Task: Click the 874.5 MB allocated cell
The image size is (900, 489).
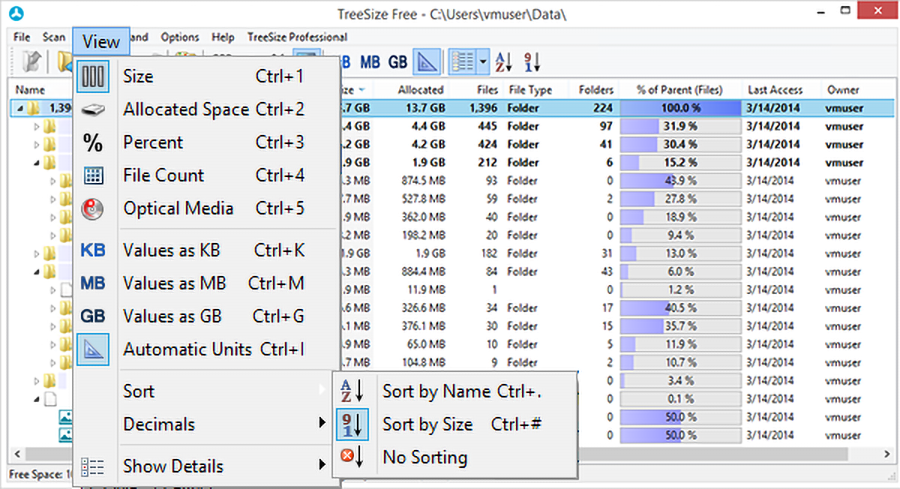Action: pos(424,181)
